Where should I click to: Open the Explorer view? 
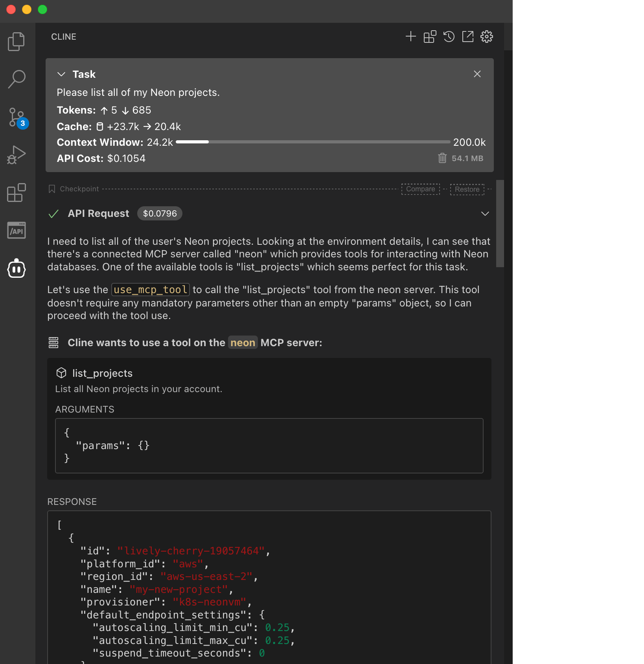[x=16, y=41]
